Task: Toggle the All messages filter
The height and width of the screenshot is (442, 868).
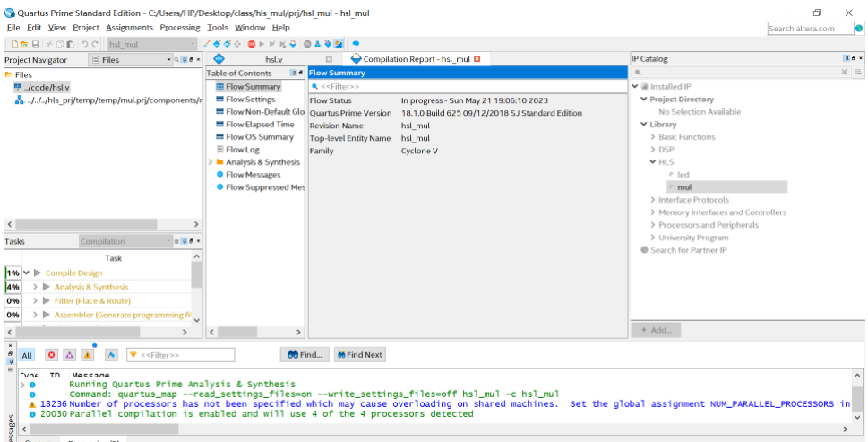Action: point(27,355)
